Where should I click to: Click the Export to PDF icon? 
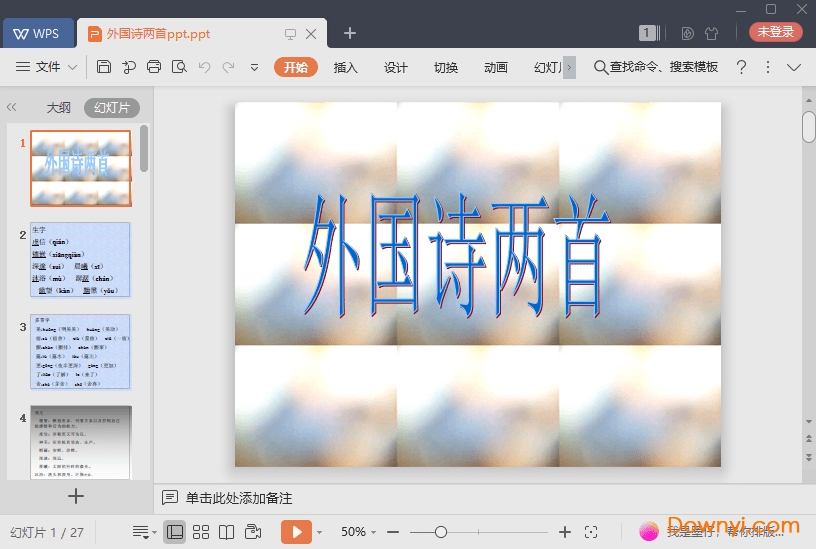pos(129,67)
